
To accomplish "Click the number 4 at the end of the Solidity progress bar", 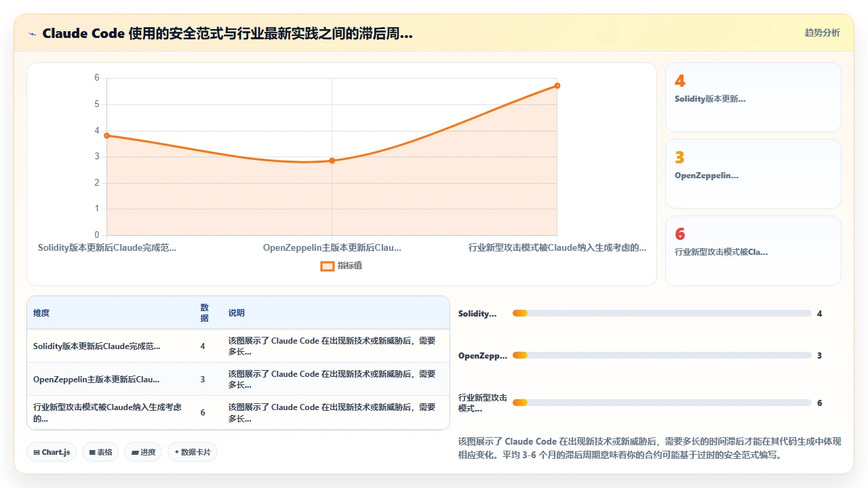I will [820, 314].
